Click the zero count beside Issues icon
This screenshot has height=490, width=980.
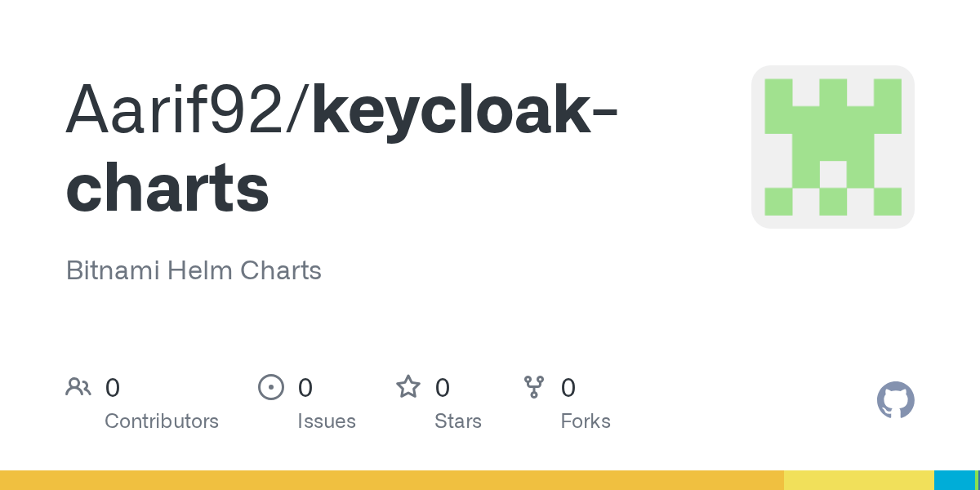pos(305,388)
